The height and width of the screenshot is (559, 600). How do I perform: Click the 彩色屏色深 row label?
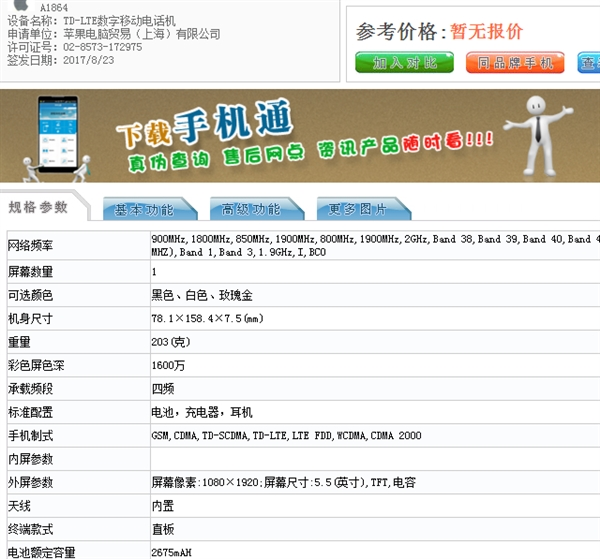pyautogui.click(x=36, y=365)
